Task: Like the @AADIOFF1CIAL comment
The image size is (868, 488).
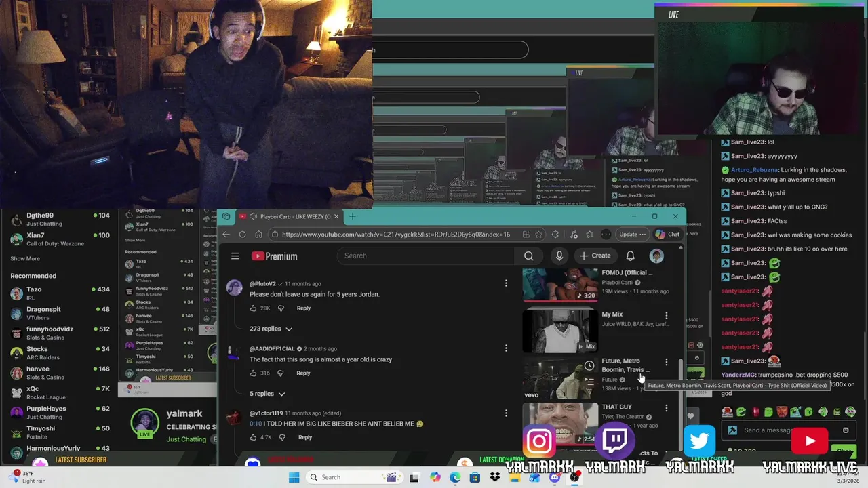Action: click(x=254, y=373)
